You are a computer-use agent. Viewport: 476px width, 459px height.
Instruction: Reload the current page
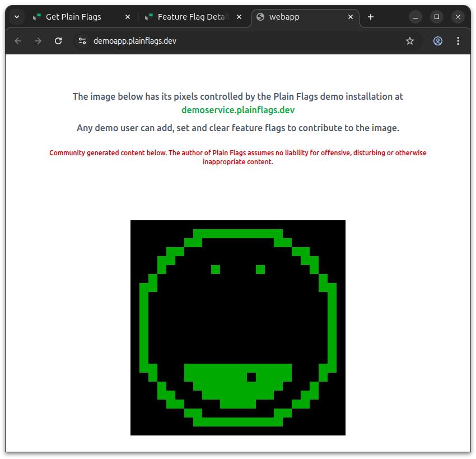(x=58, y=41)
